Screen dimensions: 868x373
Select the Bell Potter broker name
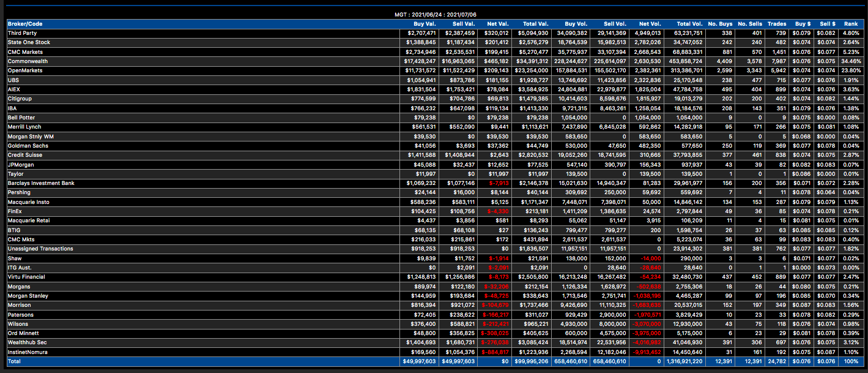[21, 118]
